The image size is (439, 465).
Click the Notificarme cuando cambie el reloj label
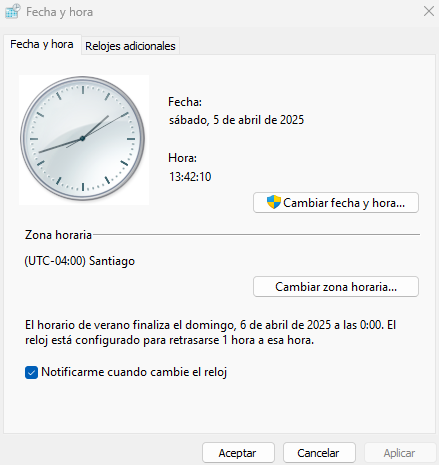pyautogui.click(x=134, y=372)
